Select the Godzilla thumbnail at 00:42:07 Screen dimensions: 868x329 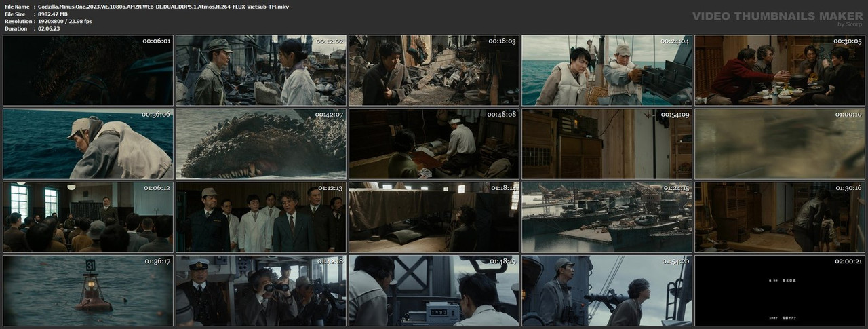[x=261, y=144]
